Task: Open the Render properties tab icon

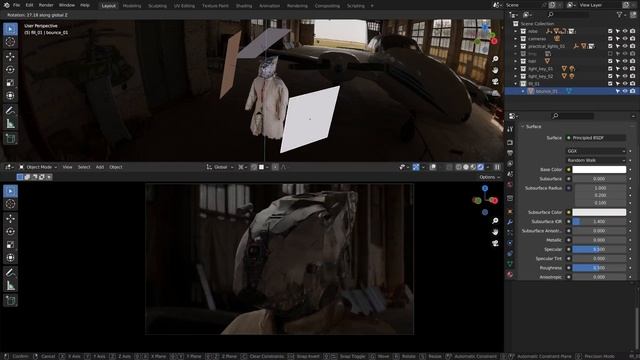Action: point(510,142)
